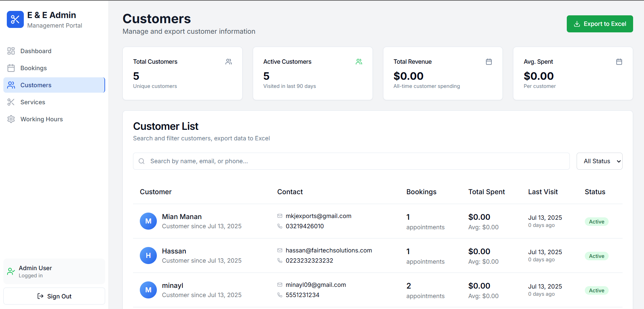Click the search magnifier icon in Customer List
This screenshot has height=309, width=644.
coord(142,161)
